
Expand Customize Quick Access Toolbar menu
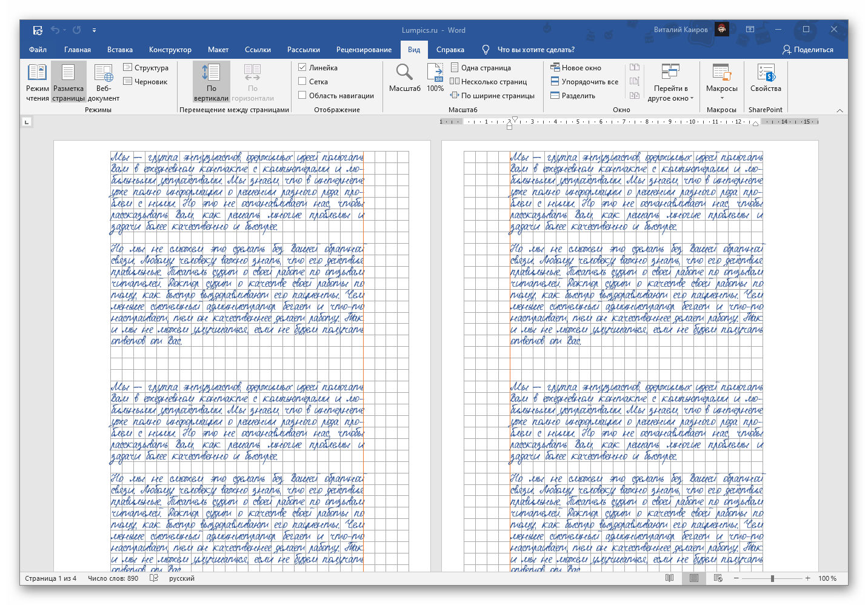click(x=94, y=30)
